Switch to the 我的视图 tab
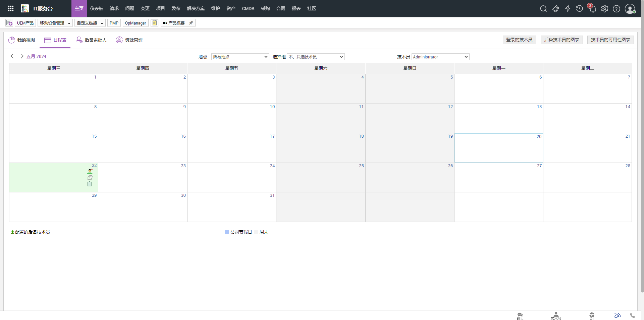644x320 pixels. tap(22, 40)
